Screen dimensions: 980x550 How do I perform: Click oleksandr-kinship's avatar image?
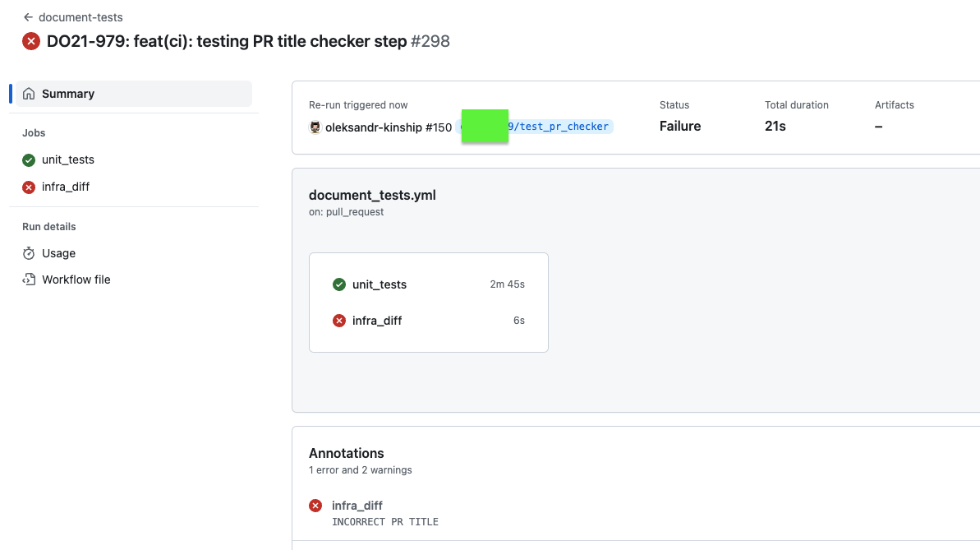click(314, 127)
